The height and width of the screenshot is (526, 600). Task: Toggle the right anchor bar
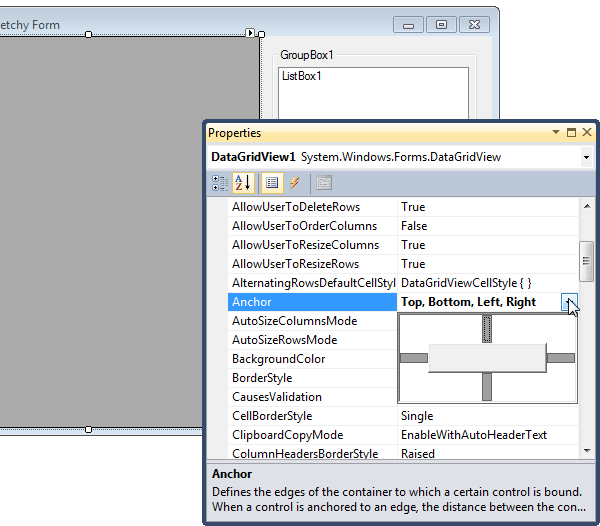point(561,358)
